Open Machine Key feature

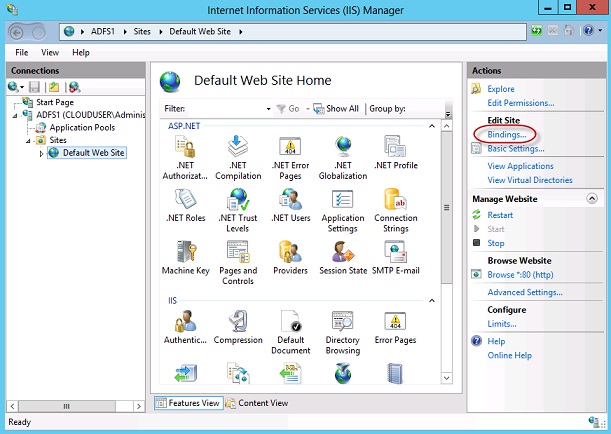[185, 258]
